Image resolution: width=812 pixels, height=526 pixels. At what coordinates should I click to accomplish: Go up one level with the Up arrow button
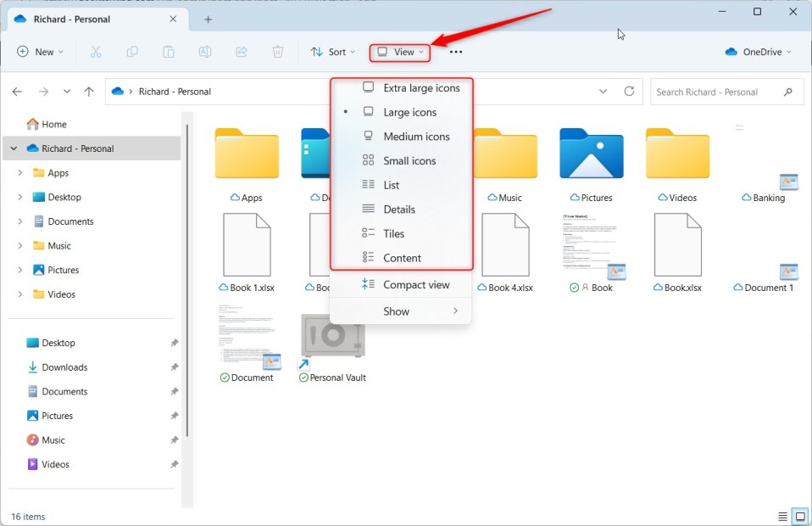[x=91, y=91]
